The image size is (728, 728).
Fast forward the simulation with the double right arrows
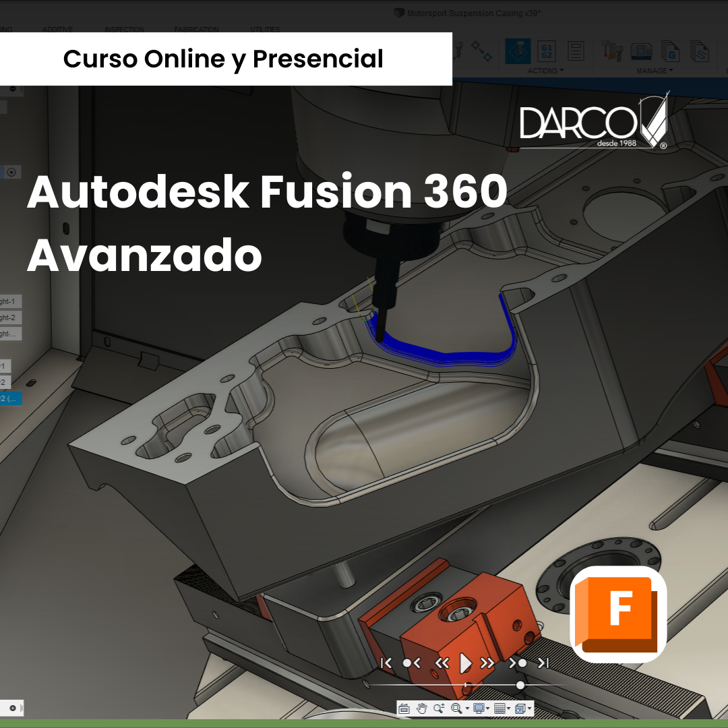(x=487, y=663)
